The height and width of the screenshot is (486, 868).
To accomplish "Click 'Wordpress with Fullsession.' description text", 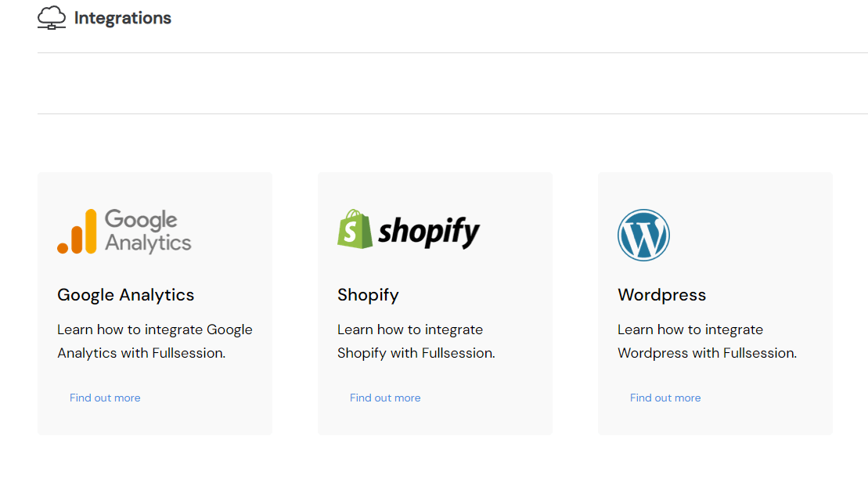I will tap(708, 353).
